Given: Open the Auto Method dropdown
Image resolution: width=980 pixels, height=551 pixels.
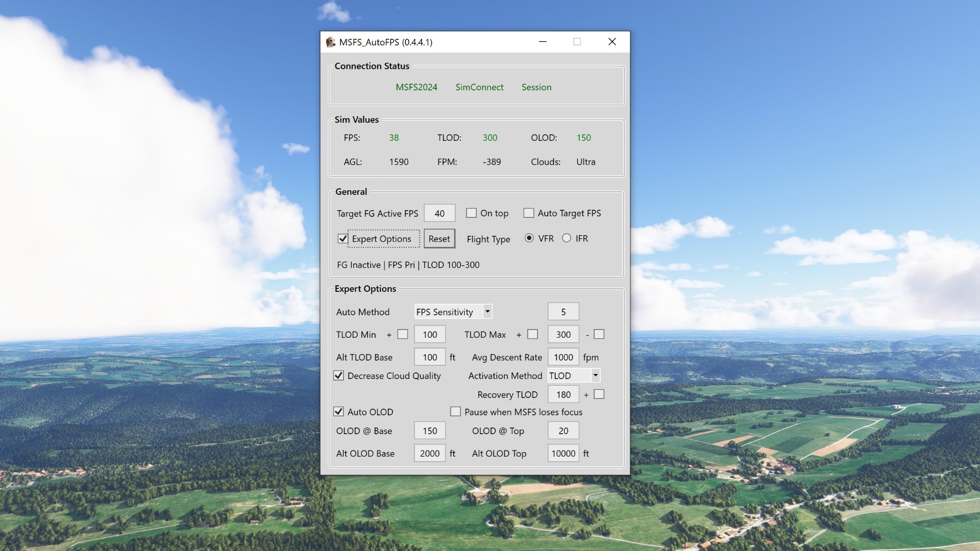Looking at the screenshot, I should pos(453,312).
